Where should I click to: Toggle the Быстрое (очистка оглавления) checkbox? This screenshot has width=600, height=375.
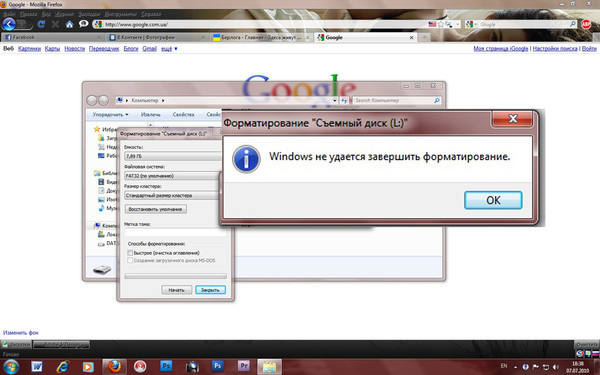click(x=130, y=253)
